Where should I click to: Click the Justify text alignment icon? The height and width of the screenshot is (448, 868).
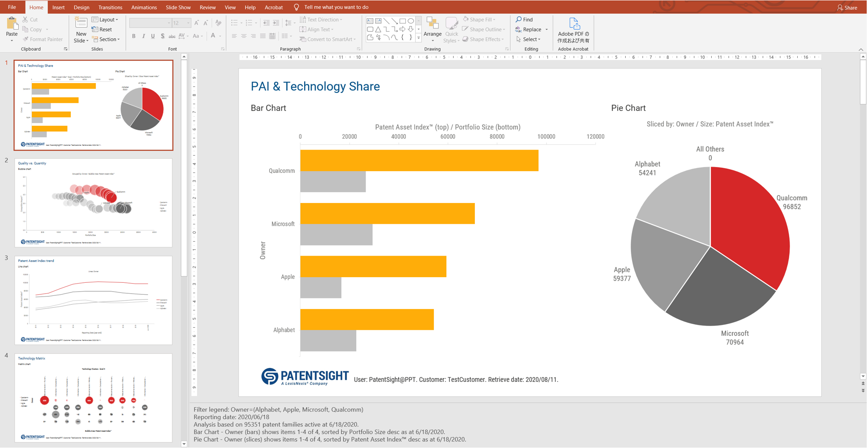[263, 36]
